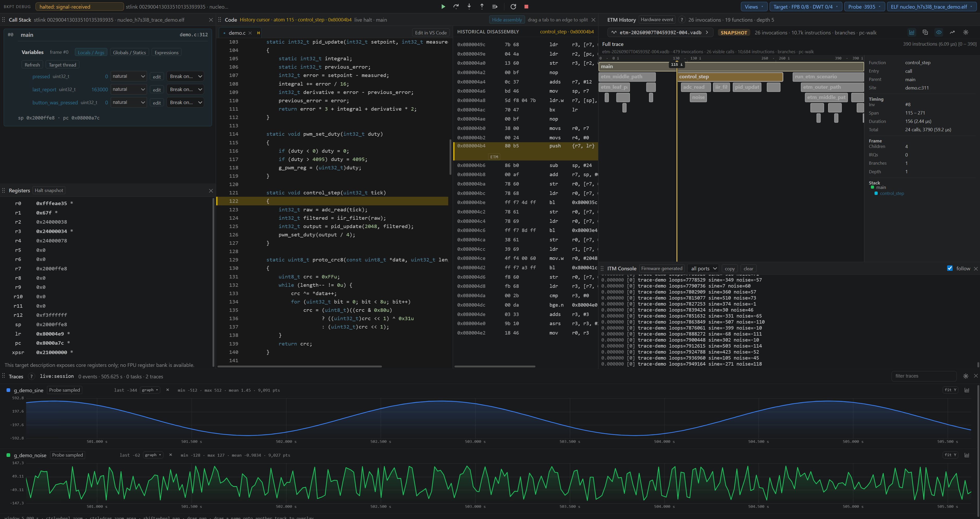Toggle the H marker on demo.c tab
The image size is (980, 519).
pyautogui.click(x=258, y=33)
